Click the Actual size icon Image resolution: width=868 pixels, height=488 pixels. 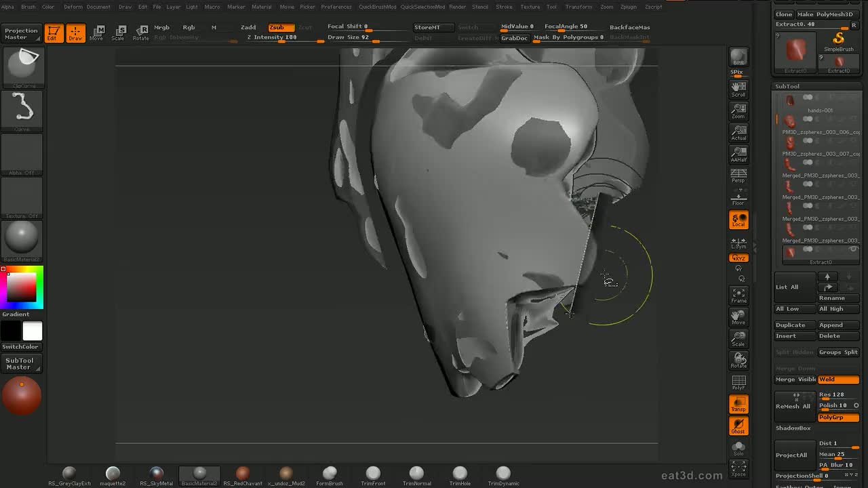[x=738, y=133]
